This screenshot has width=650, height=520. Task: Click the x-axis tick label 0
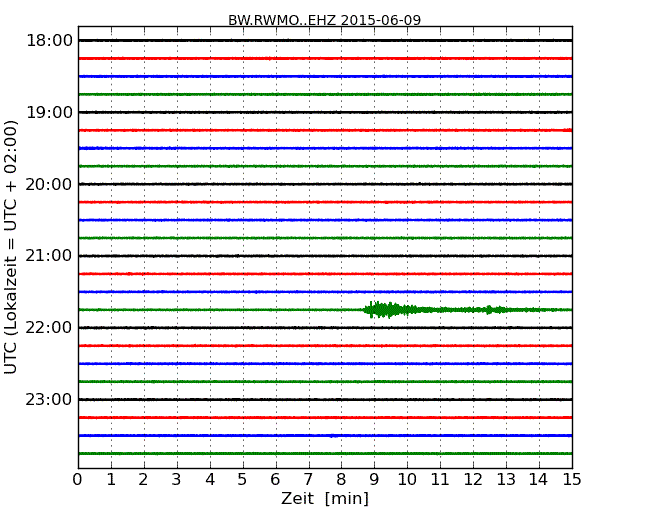[78, 480]
